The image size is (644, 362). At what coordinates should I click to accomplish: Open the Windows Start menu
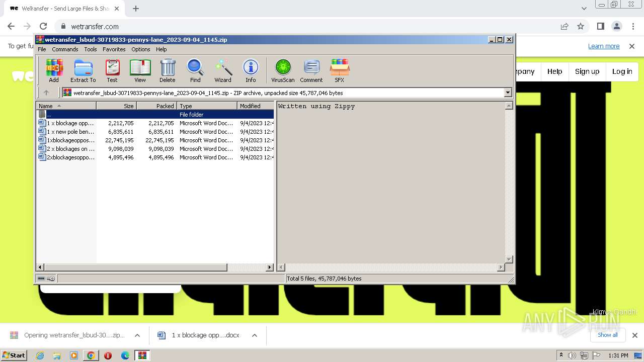14,355
